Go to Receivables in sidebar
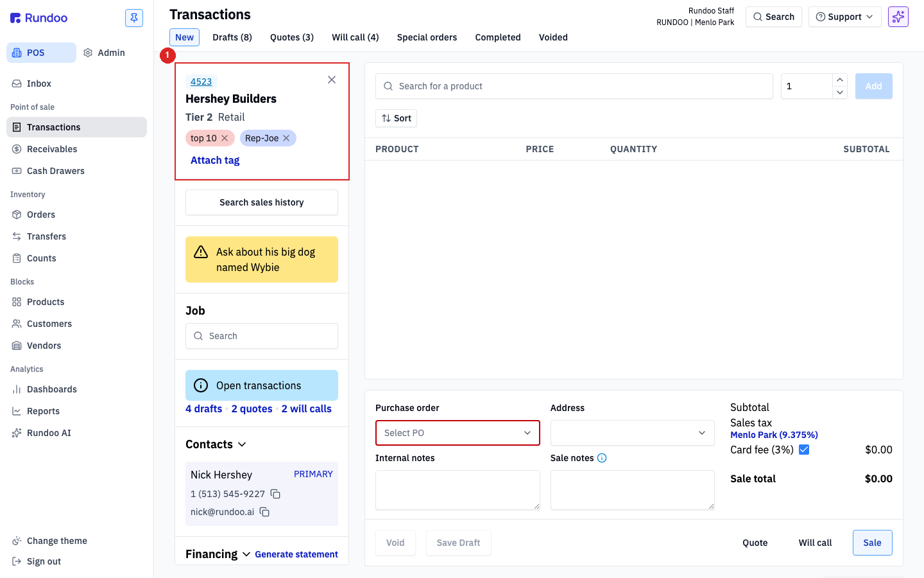924x578 pixels. point(76,149)
